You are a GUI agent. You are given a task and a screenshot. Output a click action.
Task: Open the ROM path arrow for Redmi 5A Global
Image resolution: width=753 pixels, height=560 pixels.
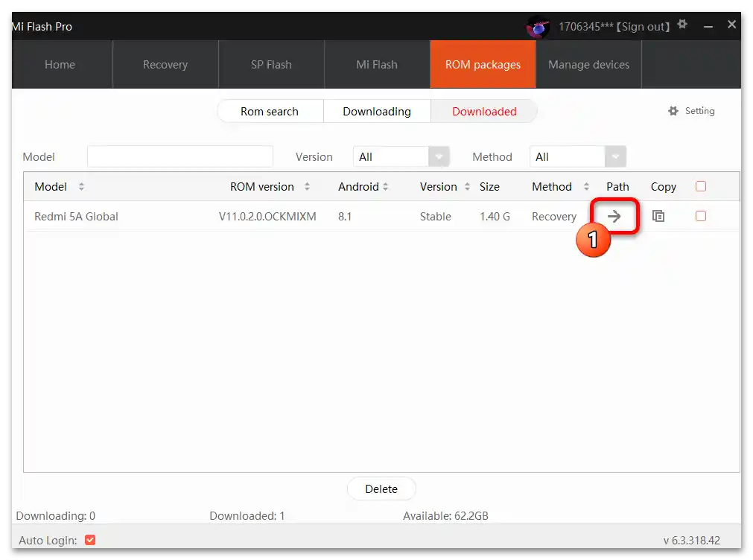pyautogui.click(x=614, y=216)
